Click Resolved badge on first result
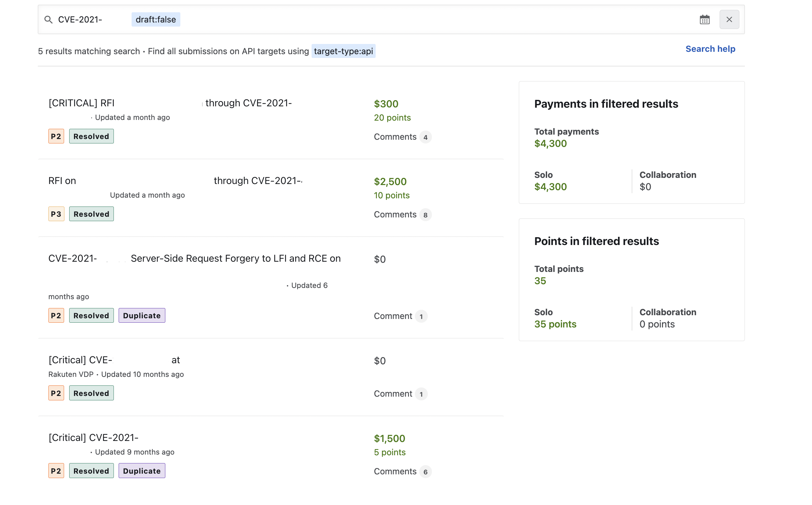 click(91, 136)
